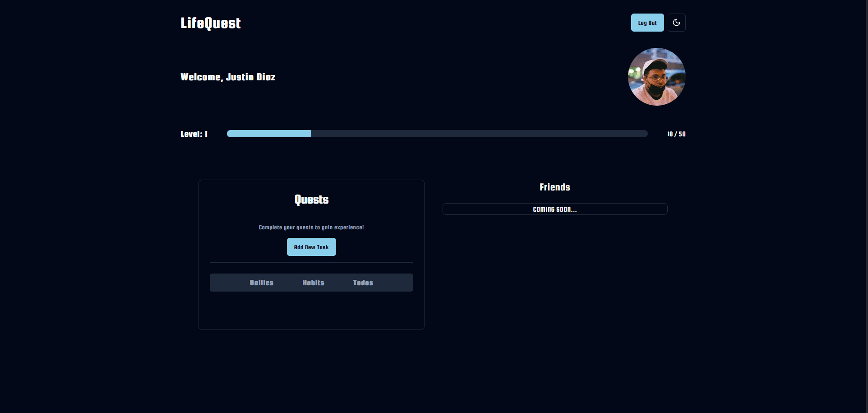Screen dimensions: 868x413
Task: Open the LifeQuest logo home link
Action: 210,23
